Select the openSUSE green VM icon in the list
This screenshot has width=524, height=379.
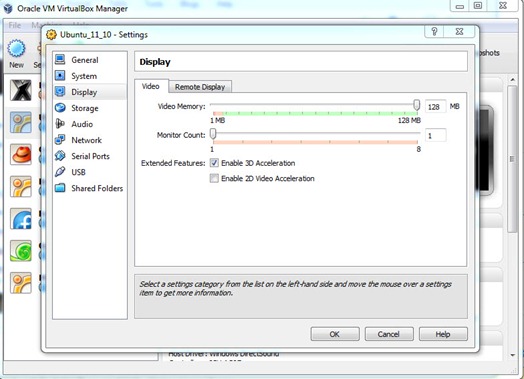[21, 251]
